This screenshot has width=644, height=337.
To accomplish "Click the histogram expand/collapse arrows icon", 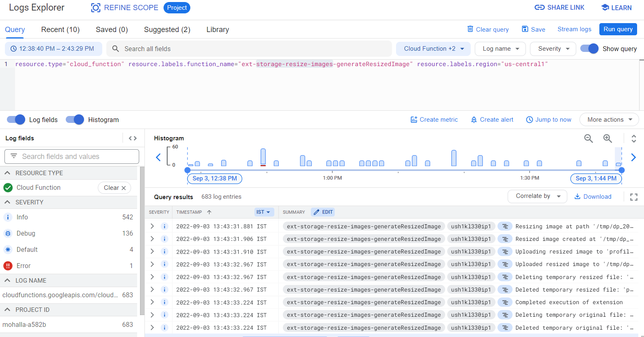I will [x=634, y=139].
